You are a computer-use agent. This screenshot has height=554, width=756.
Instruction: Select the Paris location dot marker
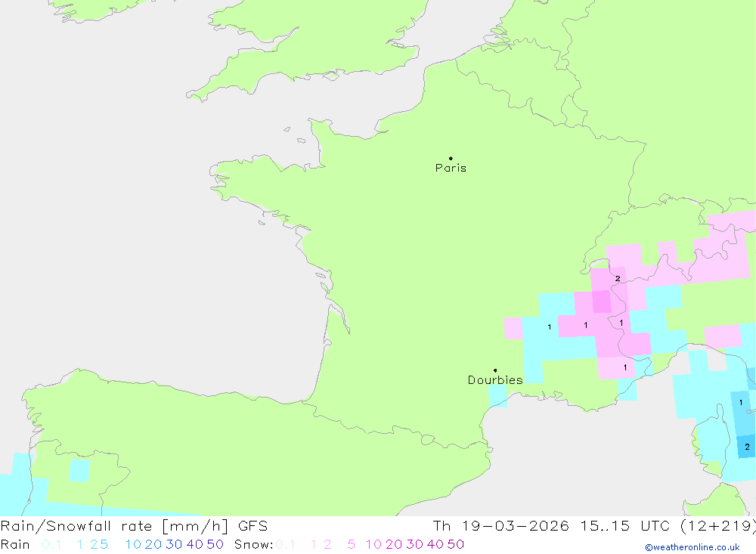[x=451, y=158]
